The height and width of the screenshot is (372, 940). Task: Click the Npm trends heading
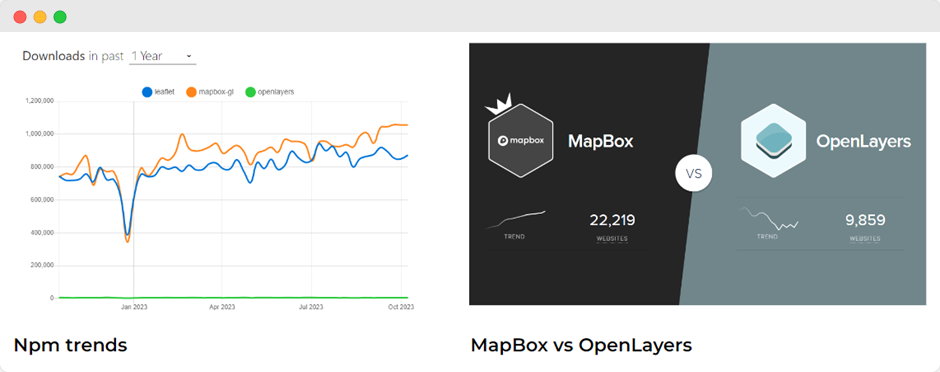click(70, 345)
